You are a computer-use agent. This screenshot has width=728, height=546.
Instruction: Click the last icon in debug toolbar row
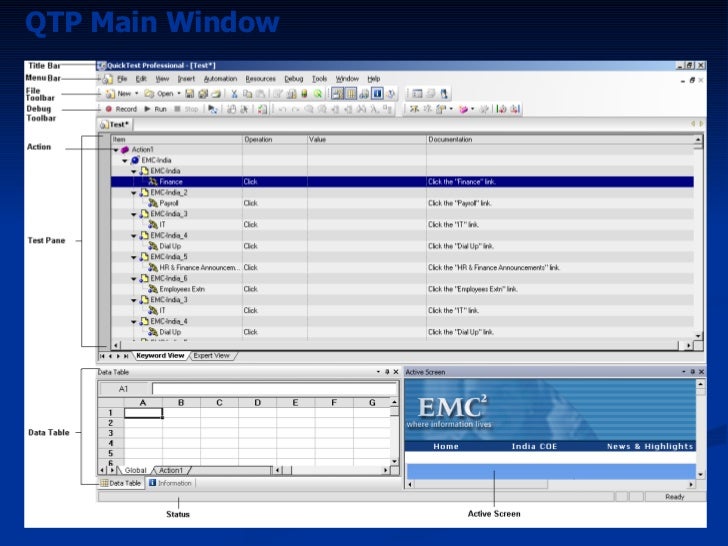515,109
